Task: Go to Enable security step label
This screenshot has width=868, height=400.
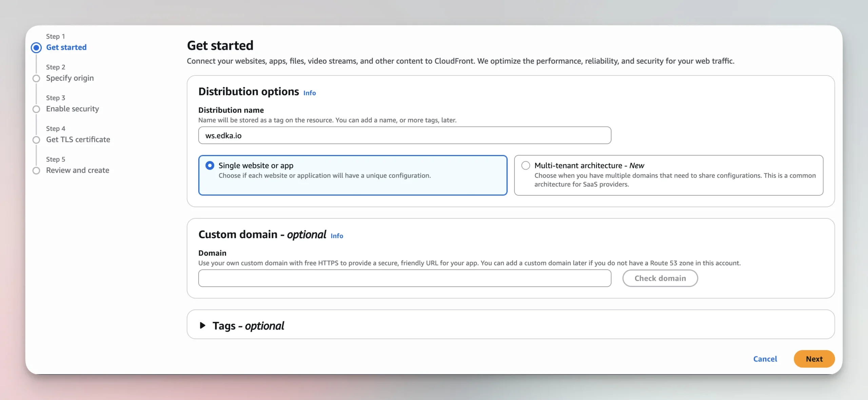Action: point(73,109)
